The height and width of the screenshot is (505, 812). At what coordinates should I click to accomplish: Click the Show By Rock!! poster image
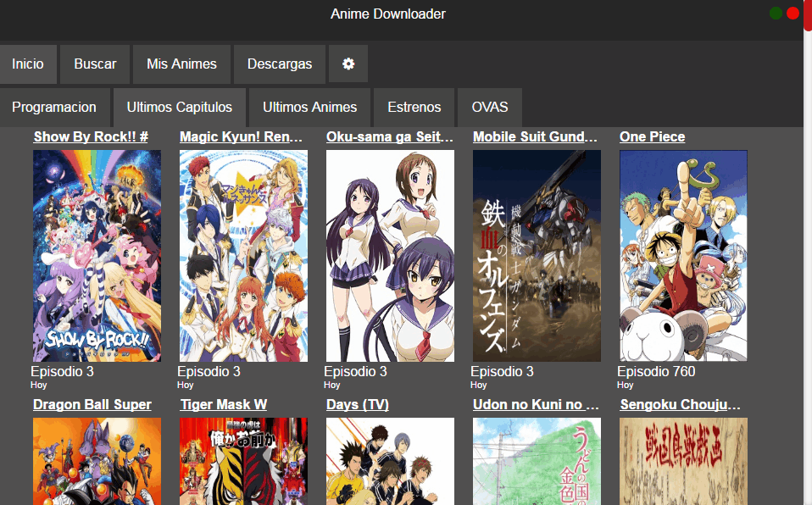click(97, 256)
